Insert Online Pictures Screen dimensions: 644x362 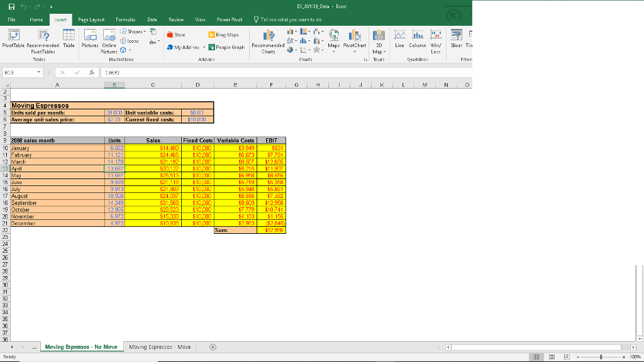[x=109, y=39]
